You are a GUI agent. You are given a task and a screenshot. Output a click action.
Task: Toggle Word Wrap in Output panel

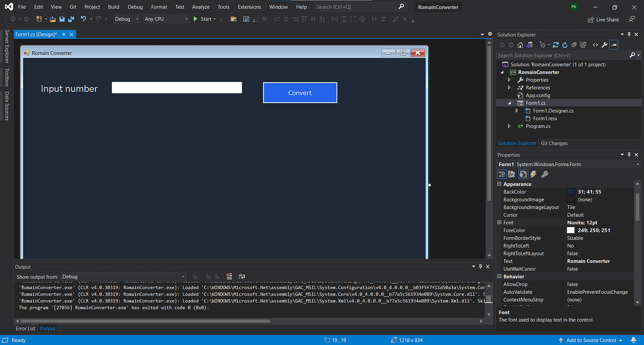pyautogui.click(x=241, y=277)
